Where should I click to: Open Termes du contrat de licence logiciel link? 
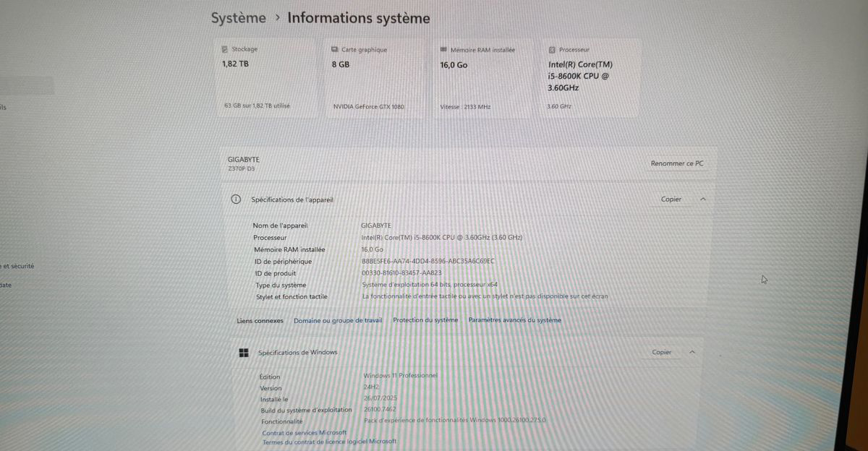click(x=329, y=442)
